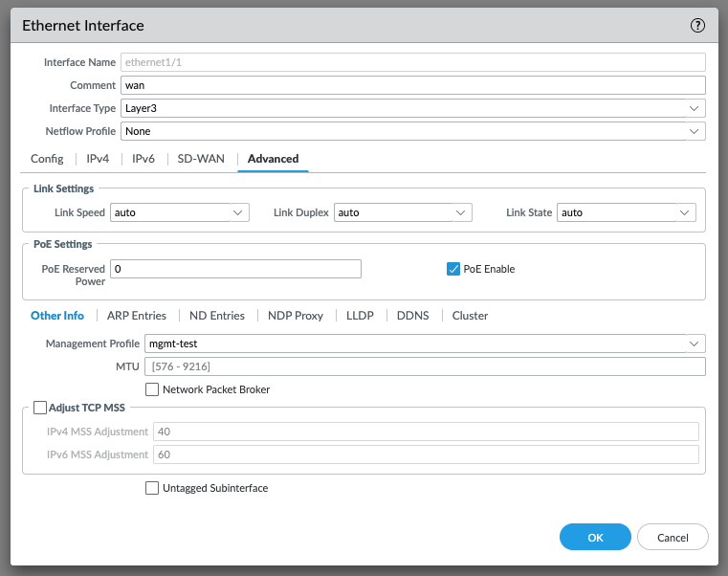
Task: Select the LLDP sub-tab
Action: coord(360,316)
